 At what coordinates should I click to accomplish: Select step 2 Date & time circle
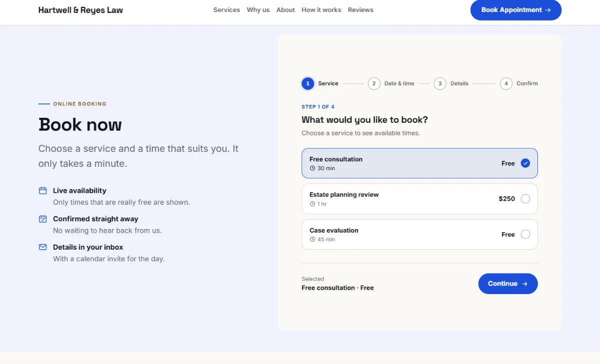374,83
